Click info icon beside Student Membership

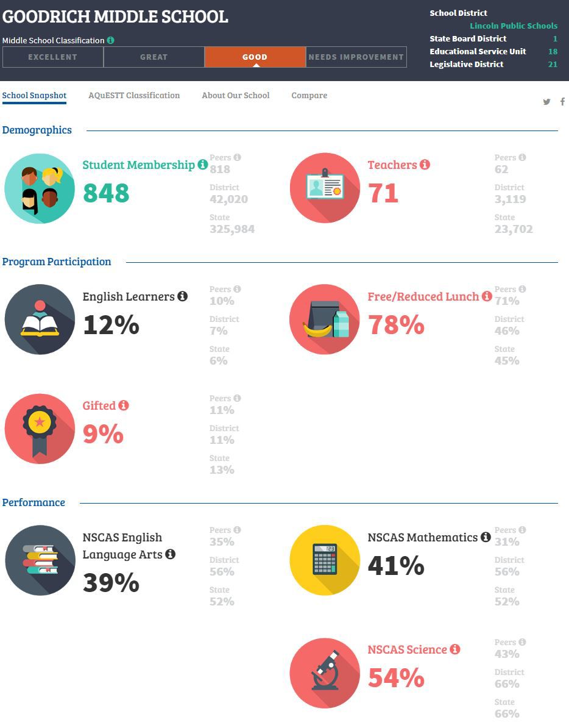tap(203, 165)
